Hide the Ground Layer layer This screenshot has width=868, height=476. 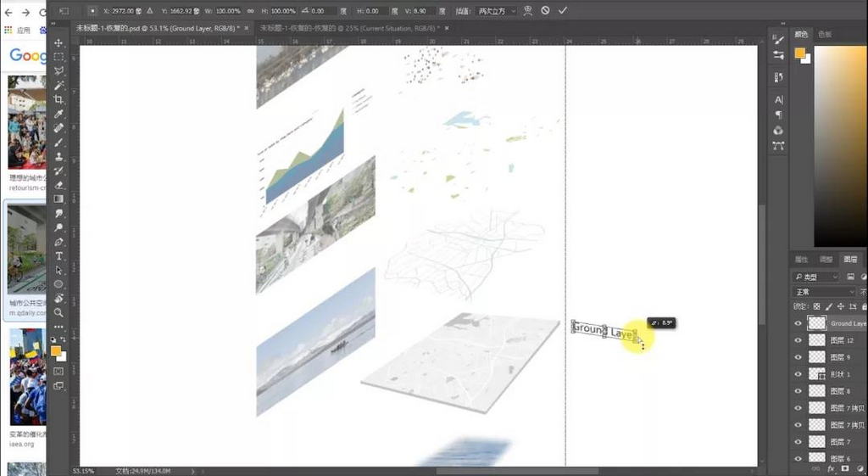798,323
